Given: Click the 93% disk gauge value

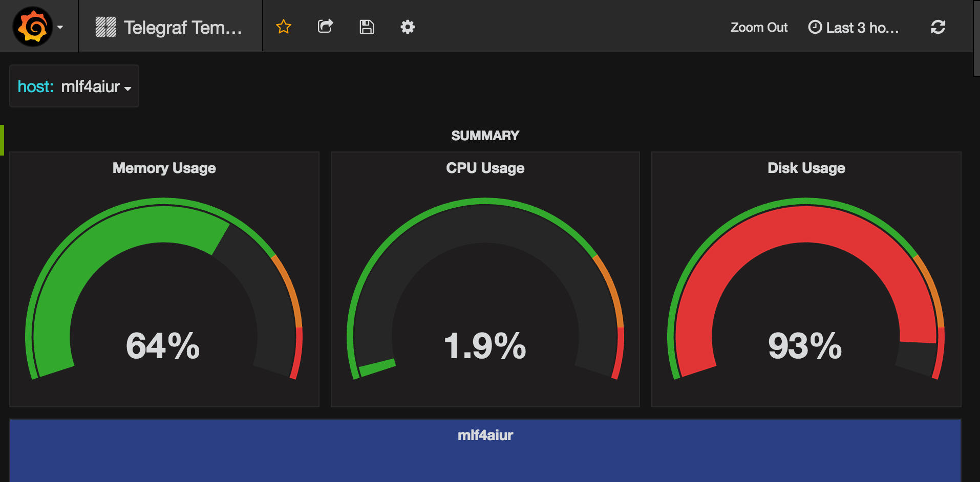Looking at the screenshot, I should (x=805, y=345).
